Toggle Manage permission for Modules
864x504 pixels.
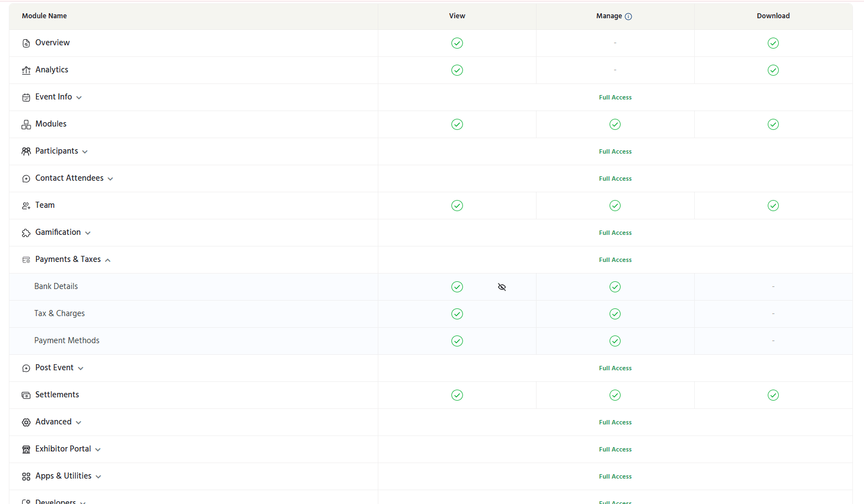coord(615,124)
